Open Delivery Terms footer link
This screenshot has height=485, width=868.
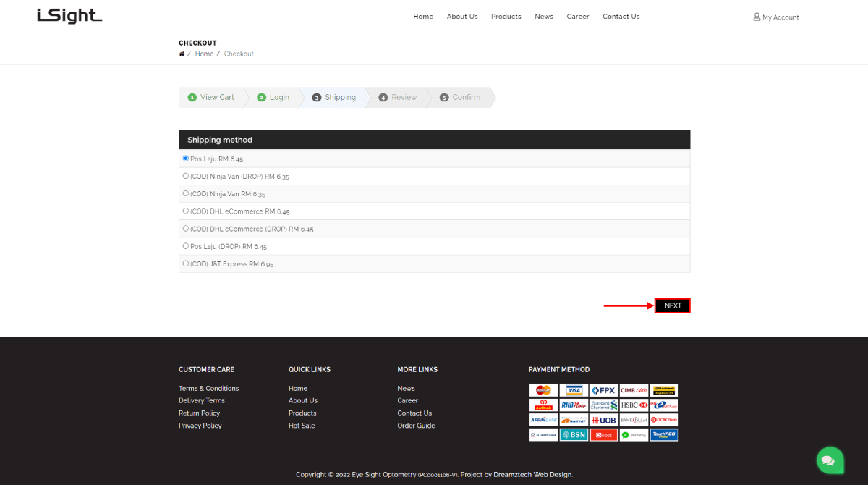(x=202, y=401)
